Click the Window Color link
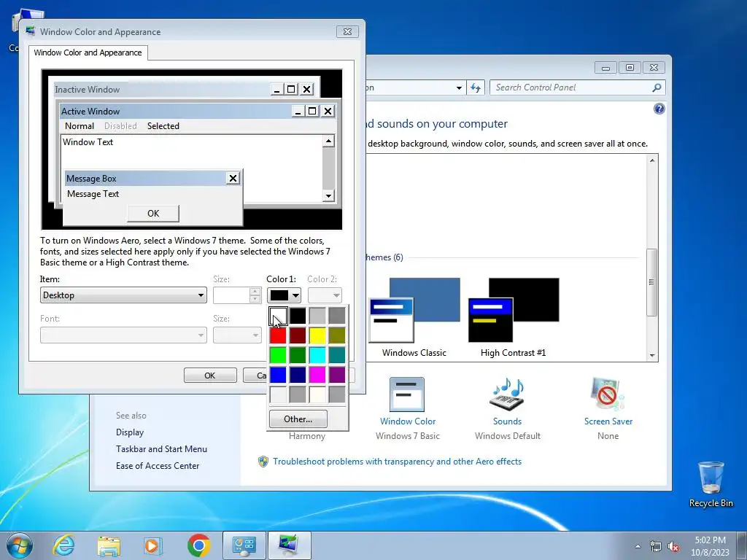Image resolution: width=747 pixels, height=560 pixels. (408, 421)
